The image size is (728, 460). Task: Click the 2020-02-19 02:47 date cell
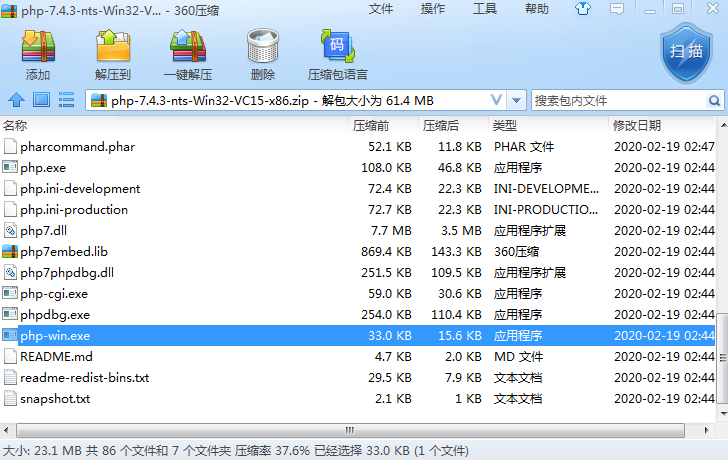click(664, 146)
